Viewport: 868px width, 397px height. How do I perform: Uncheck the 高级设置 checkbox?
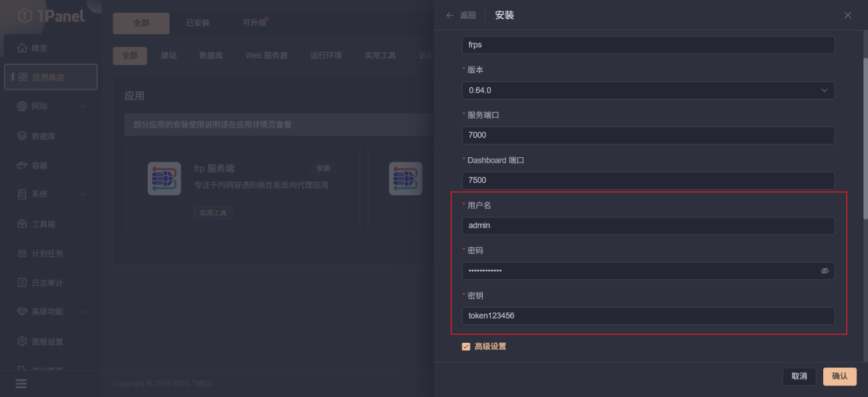466,347
